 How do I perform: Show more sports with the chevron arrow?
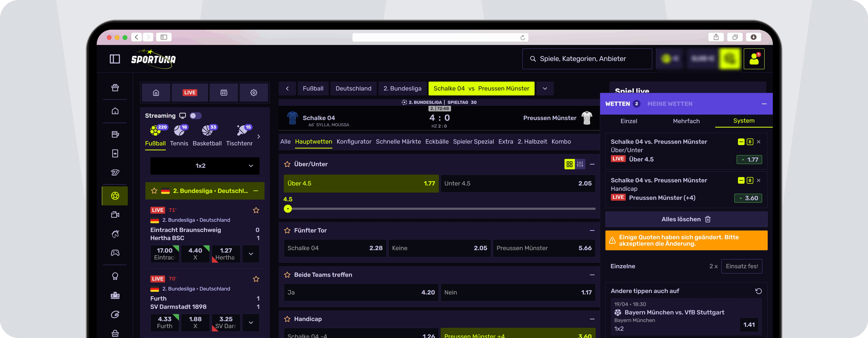pyautogui.click(x=259, y=137)
